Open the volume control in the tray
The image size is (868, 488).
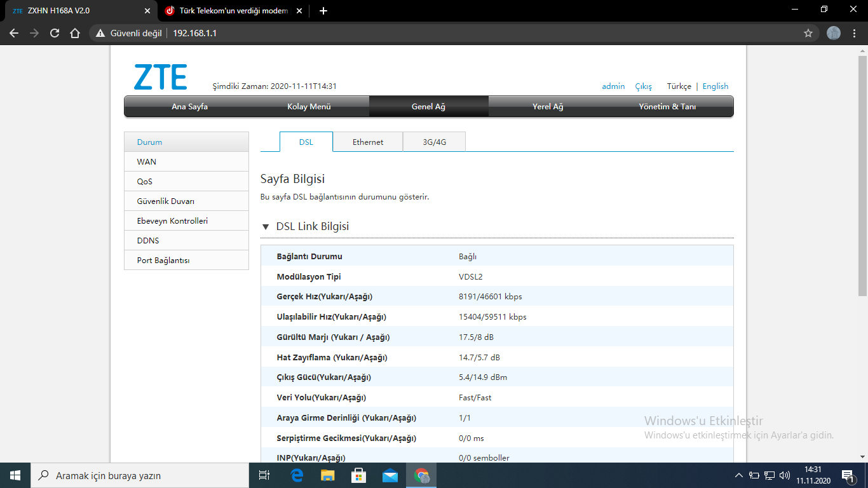tap(785, 475)
